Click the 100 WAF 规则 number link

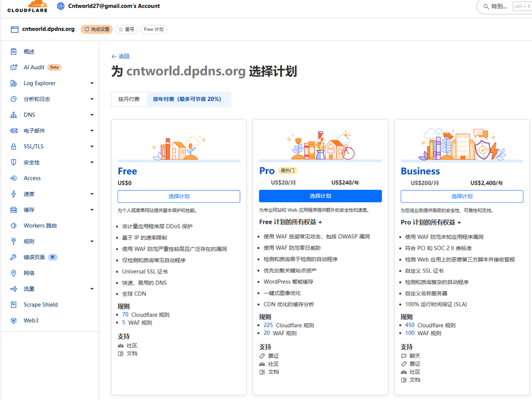(x=410, y=333)
